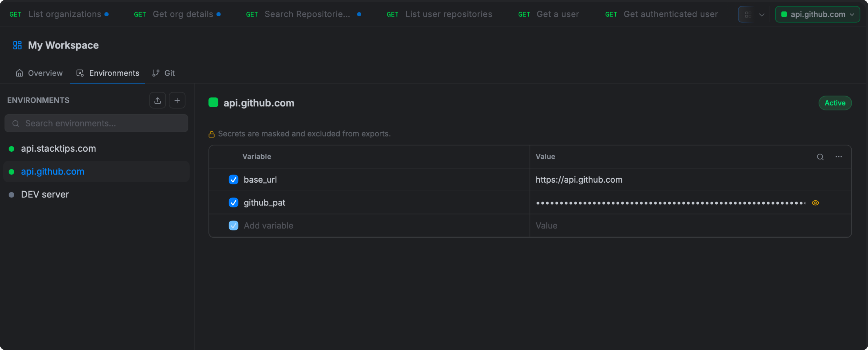Open the My Workspace grid icon
The height and width of the screenshot is (350, 868).
tap(17, 45)
